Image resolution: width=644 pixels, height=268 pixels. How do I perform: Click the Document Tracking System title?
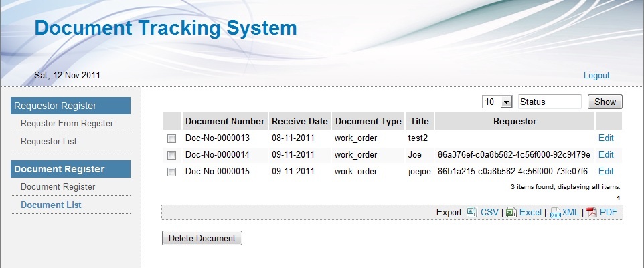[x=165, y=28]
